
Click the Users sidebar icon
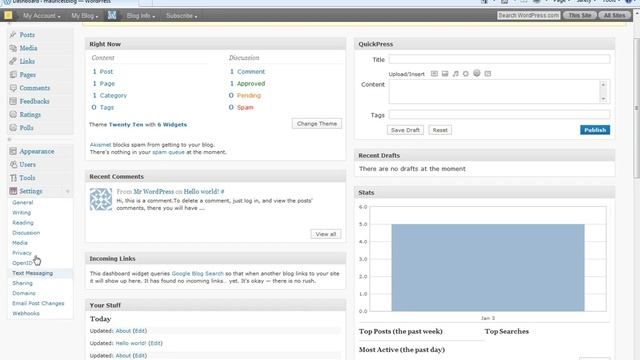click(x=13, y=164)
